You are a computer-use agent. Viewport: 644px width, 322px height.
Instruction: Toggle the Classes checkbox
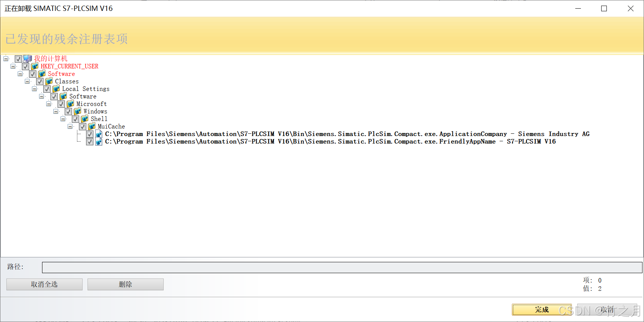click(40, 82)
